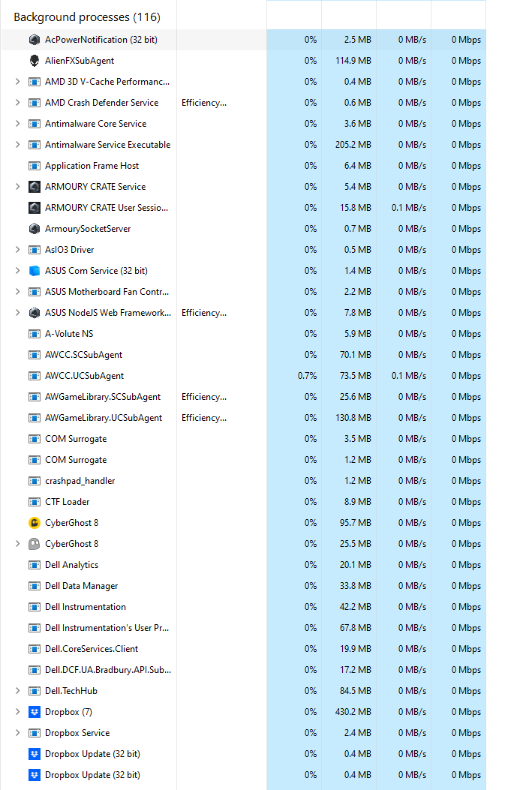Click the 114.9 MB AlienFXSubAgent memory value
This screenshot has width=532, height=790.
tap(353, 61)
